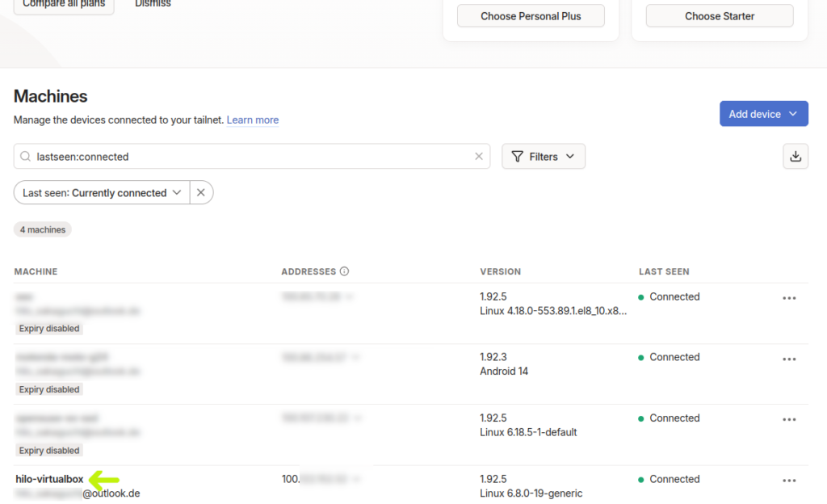
Task: Open options menu for Linux 6.18.5-1-default machine
Action: pyautogui.click(x=789, y=419)
